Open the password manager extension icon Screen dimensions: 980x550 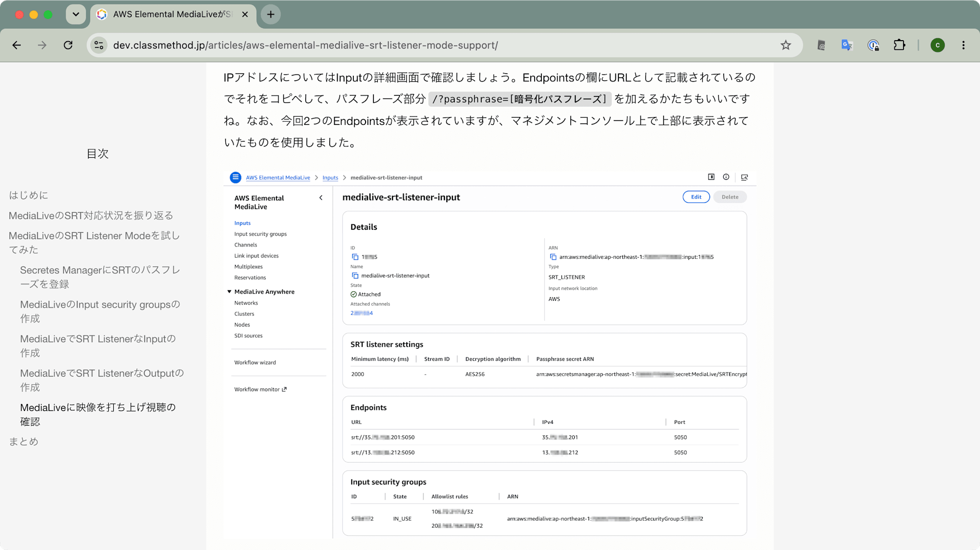pos(873,45)
